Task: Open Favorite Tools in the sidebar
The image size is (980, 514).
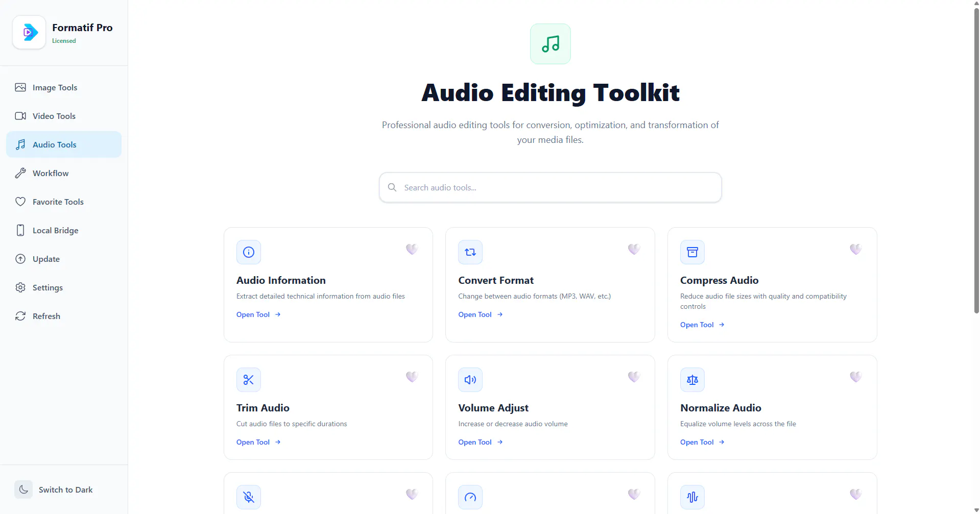Action: pos(64,202)
